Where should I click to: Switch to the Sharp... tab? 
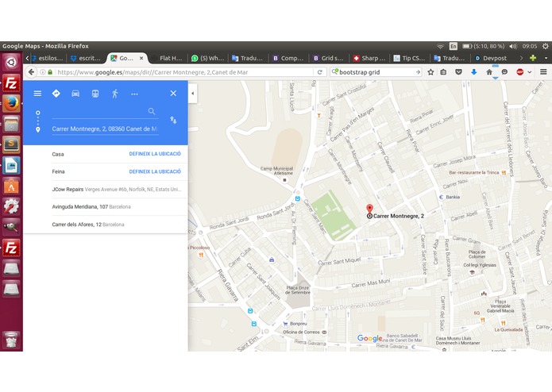369,58
